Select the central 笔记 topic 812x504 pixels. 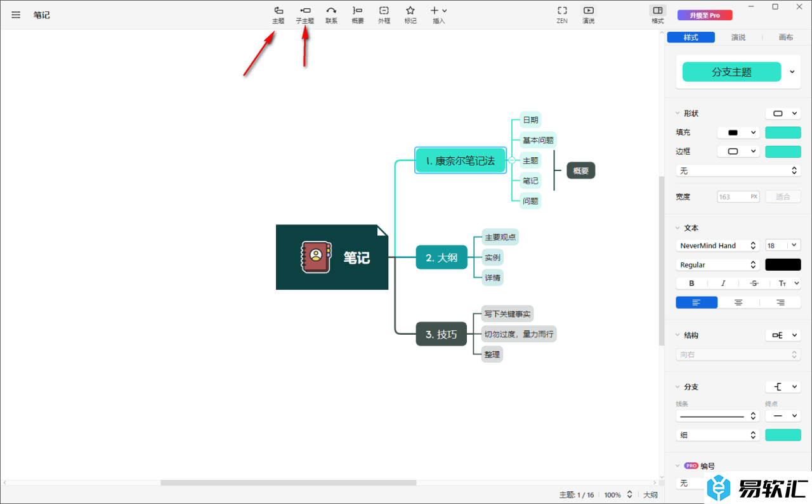coord(332,257)
